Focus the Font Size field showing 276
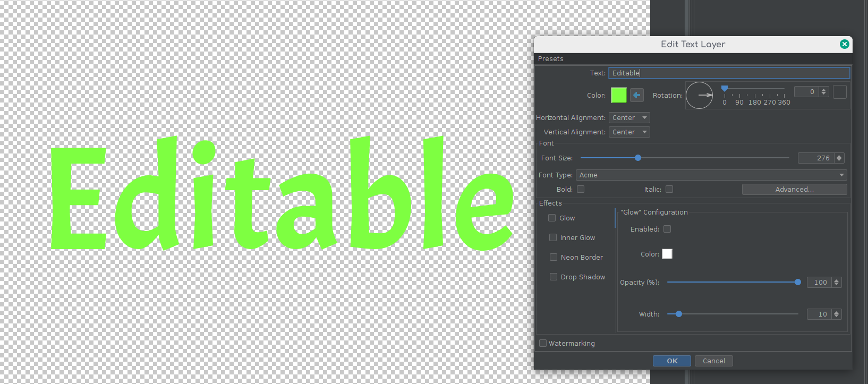 coord(816,158)
